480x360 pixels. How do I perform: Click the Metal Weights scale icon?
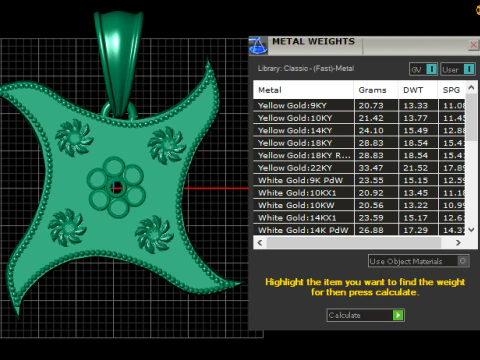258,45
